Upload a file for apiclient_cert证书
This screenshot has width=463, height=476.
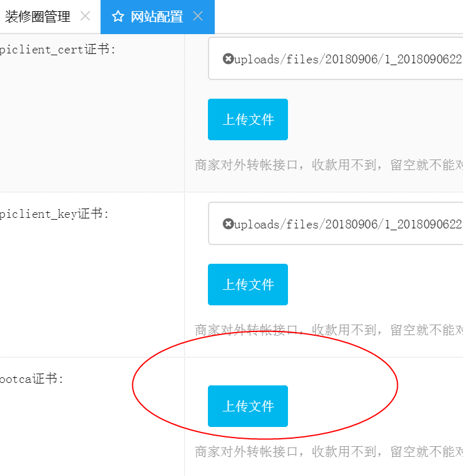[x=248, y=120]
